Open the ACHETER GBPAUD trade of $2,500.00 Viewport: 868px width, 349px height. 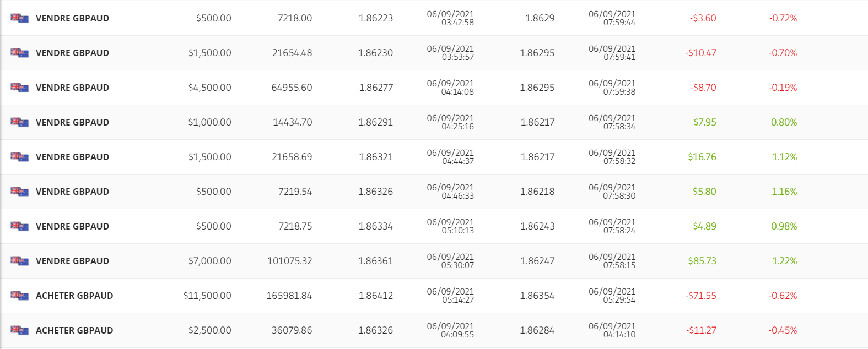[x=74, y=330]
